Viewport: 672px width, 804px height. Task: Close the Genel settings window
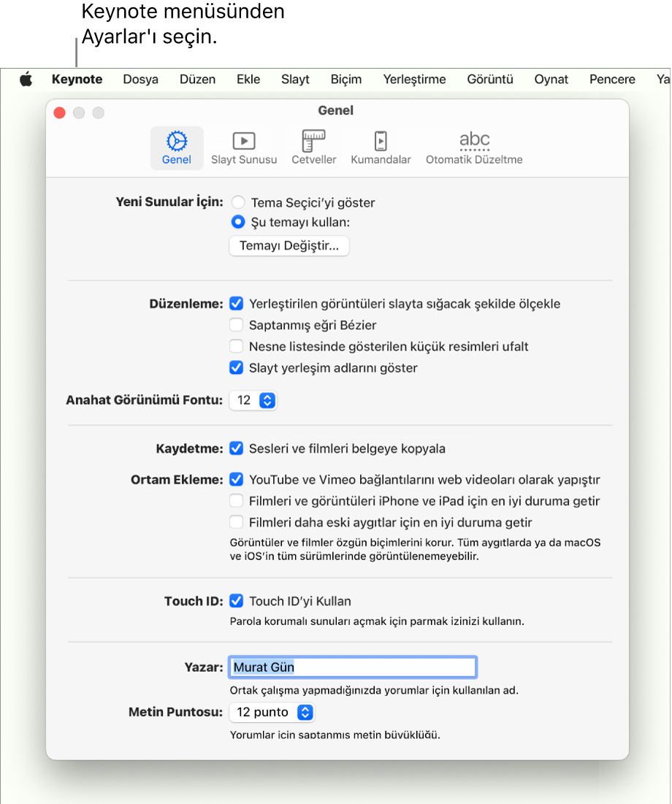59,112
